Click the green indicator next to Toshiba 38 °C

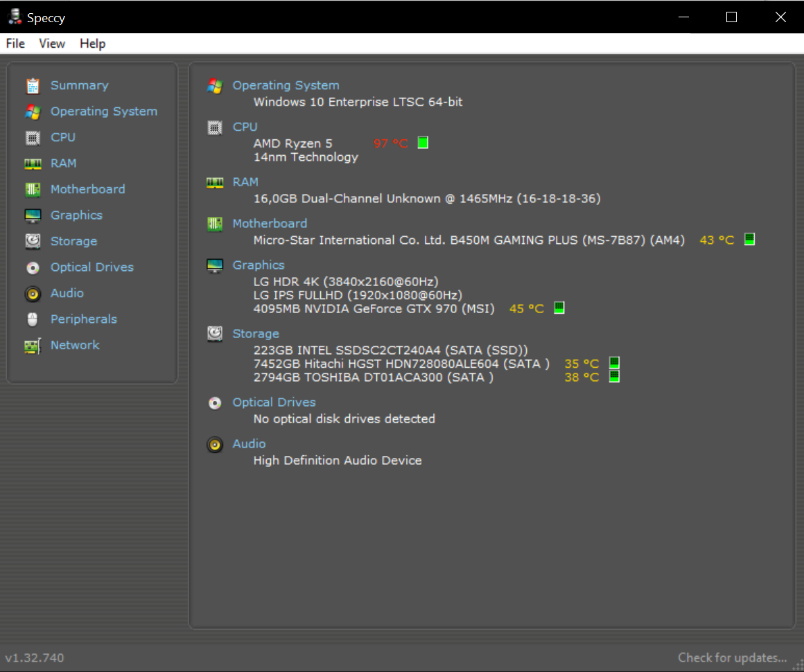click(x=614, y=376)
